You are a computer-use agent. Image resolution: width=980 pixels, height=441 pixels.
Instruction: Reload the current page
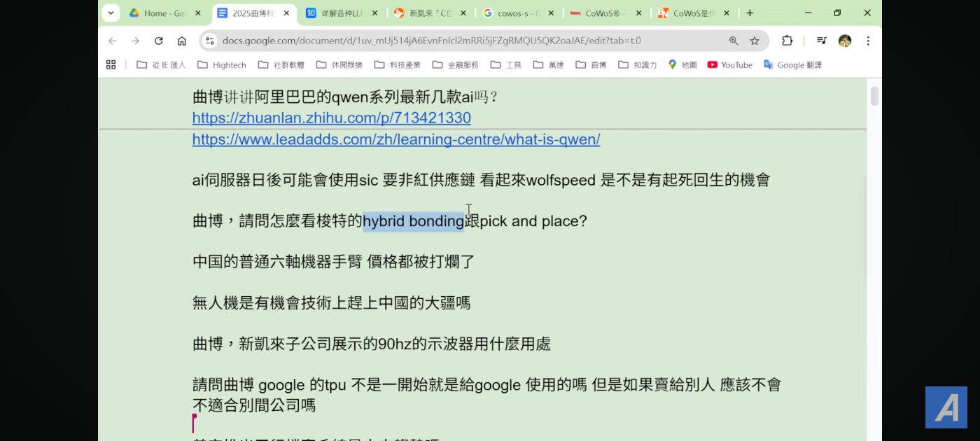[x=158, y=41]
